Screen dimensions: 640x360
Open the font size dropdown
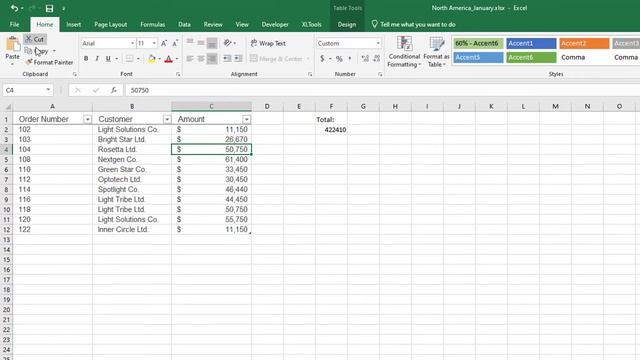(154, 43)
